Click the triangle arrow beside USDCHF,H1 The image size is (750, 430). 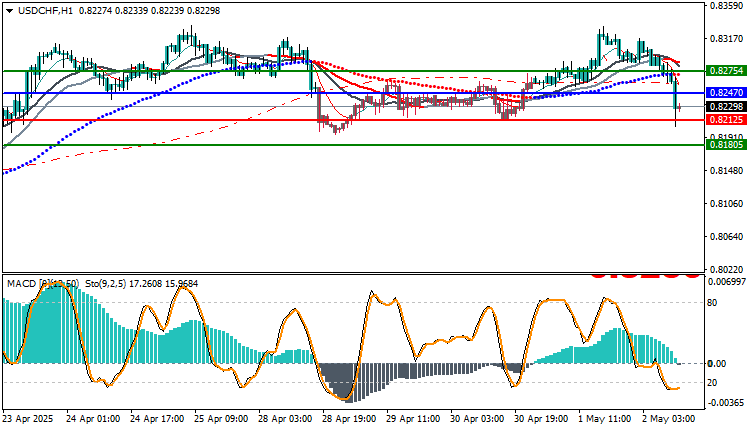point(10,11)
